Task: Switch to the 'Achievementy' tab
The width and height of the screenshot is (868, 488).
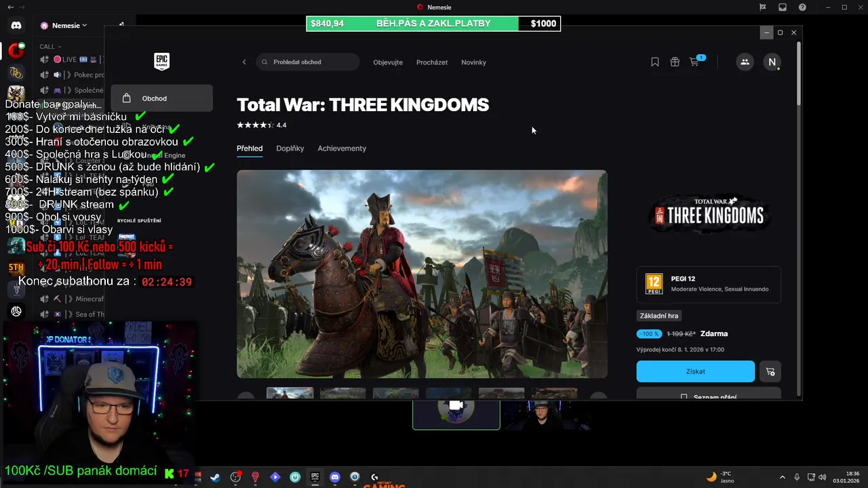Action: point(342,148)
